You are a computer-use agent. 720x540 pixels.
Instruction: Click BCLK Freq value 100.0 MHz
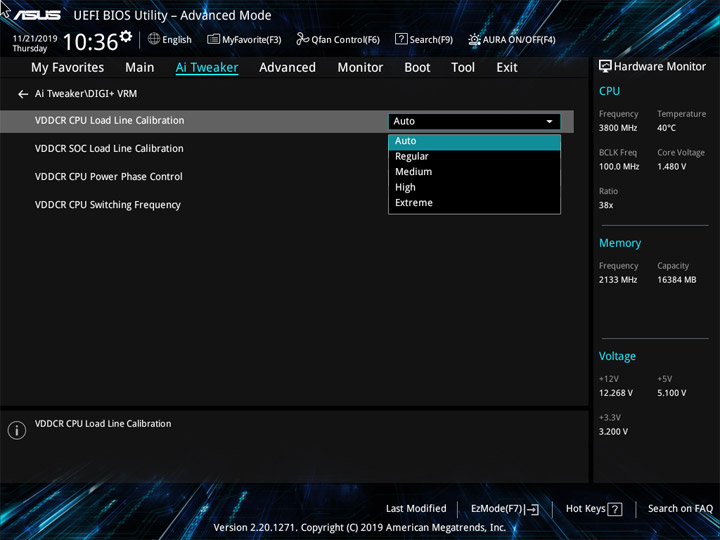pos(619,166)
